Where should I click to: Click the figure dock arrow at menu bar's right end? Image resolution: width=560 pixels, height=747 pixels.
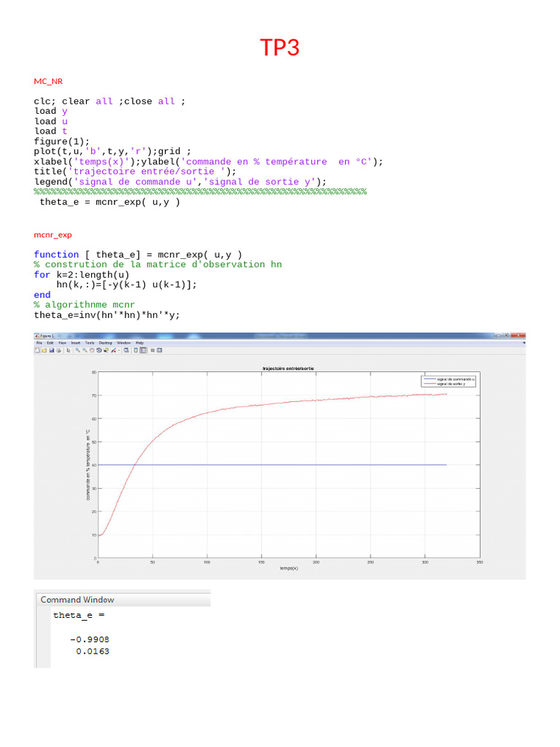point(524,343)
